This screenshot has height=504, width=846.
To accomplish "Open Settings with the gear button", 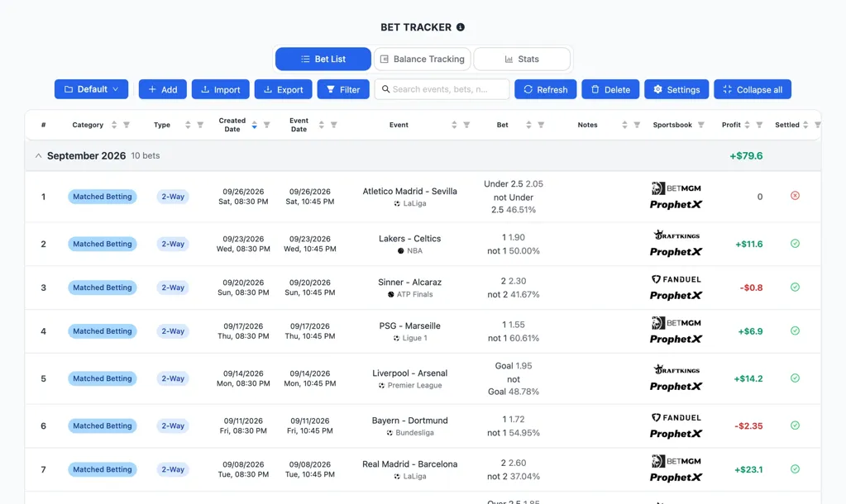I will tap(676, 89).
